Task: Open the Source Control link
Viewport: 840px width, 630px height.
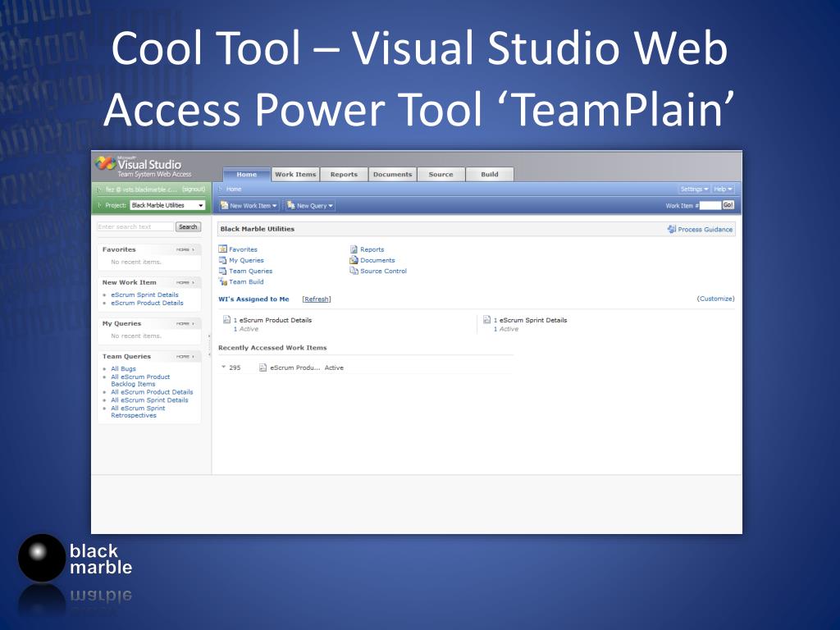Action: (x=384, y=271)
